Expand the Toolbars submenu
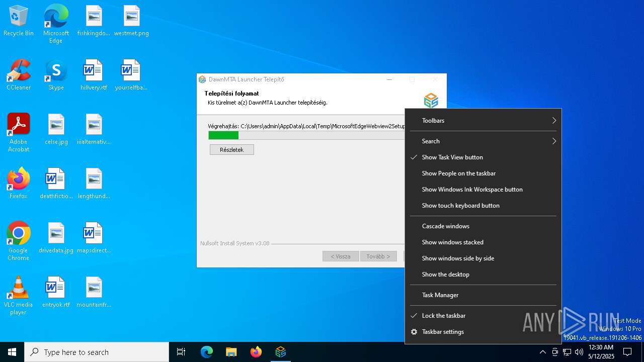644x362 pixels. click(x=483, y=121)
